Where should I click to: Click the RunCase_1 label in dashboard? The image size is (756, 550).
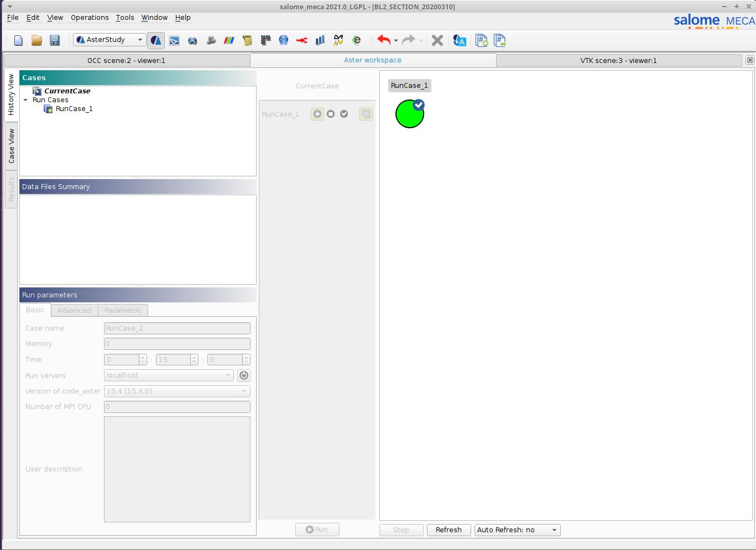409,86
